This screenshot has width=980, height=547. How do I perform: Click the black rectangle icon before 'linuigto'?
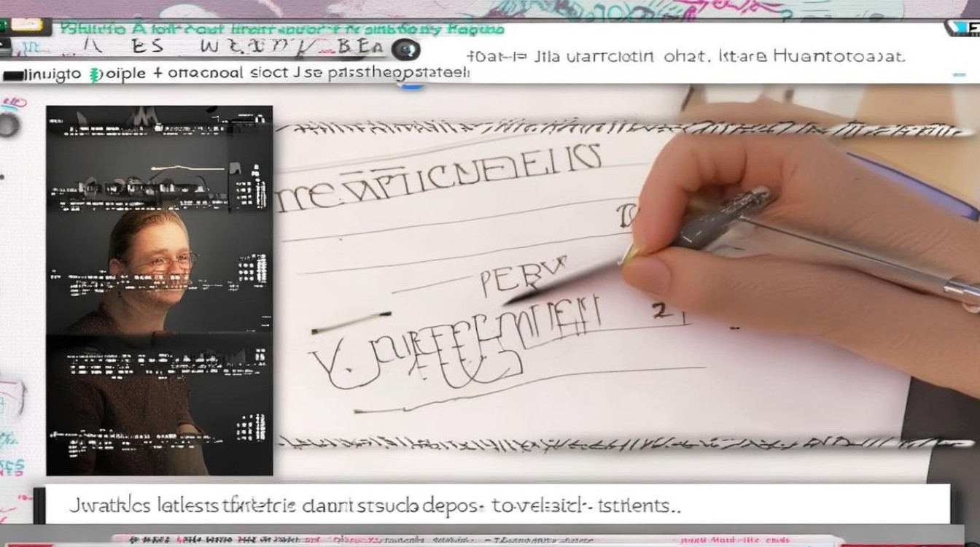(x=14, y=74)
